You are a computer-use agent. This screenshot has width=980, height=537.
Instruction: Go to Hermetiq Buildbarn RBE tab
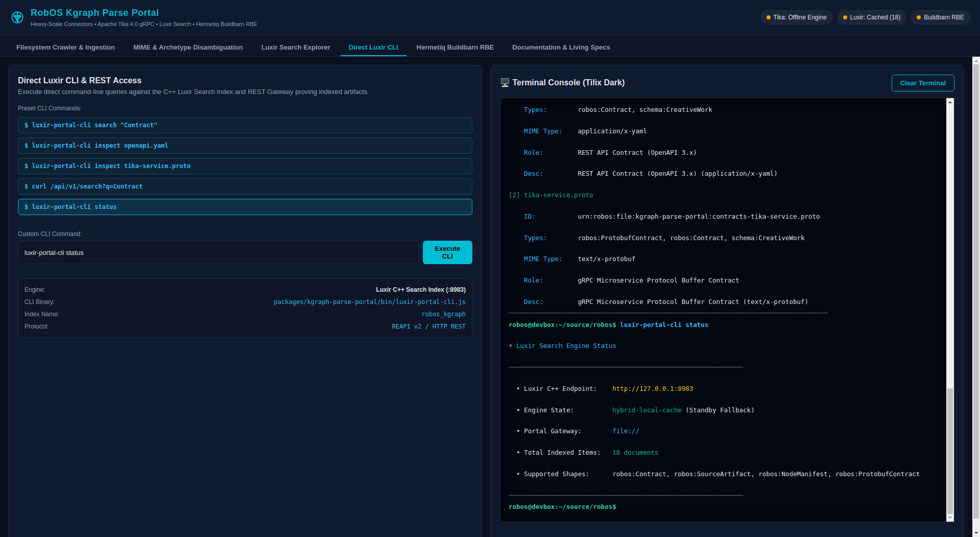point(455,48)
